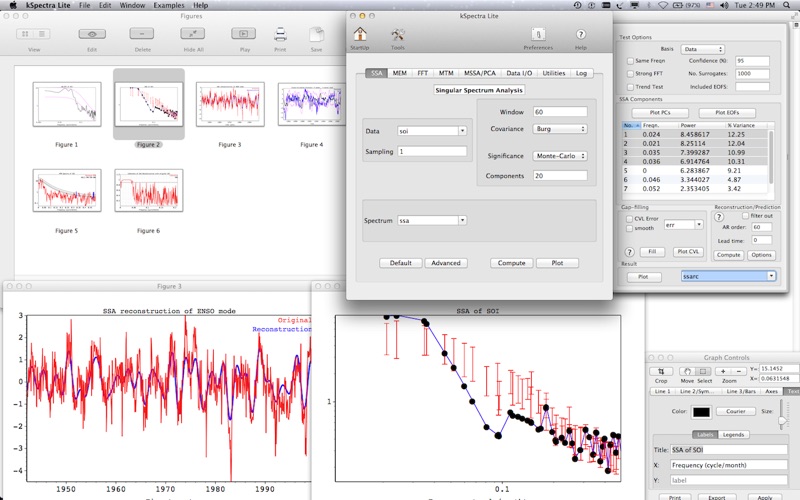This screenshot has width=800, height=500.
Task: Click the Zoom out minus button
Action: [x=738, y=371]
